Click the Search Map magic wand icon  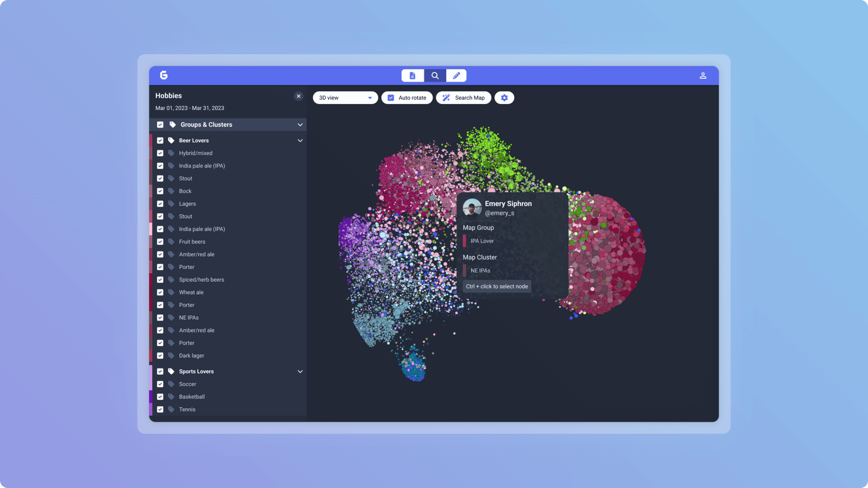(445, 98)
